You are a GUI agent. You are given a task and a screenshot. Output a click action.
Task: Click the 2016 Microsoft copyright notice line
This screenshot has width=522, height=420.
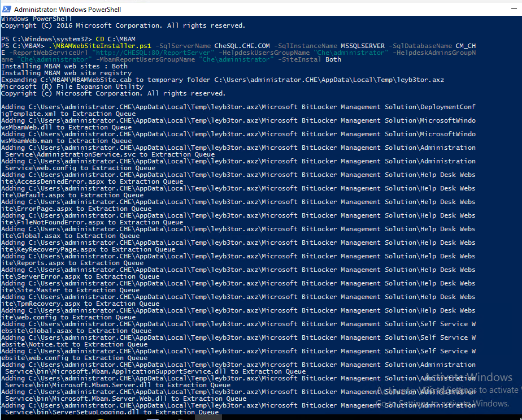pos(113,25)
